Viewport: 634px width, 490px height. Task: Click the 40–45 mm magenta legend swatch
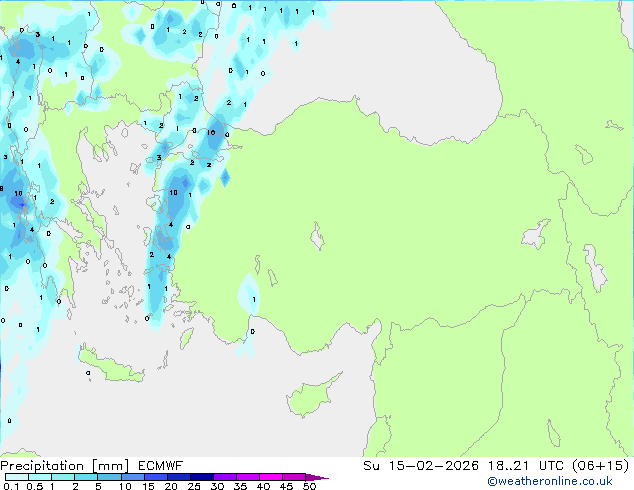[271, 477]
